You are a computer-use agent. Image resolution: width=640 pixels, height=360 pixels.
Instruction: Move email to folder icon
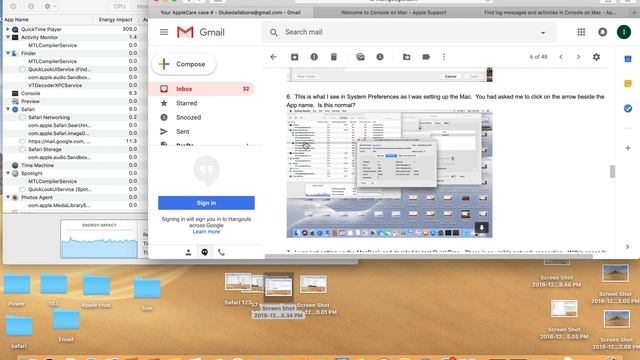407,57
